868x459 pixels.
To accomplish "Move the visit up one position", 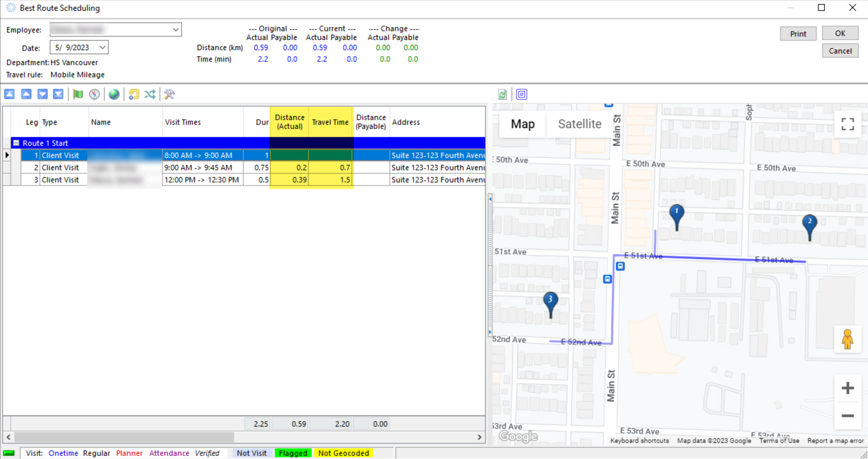I will click(x=26, y=94).
